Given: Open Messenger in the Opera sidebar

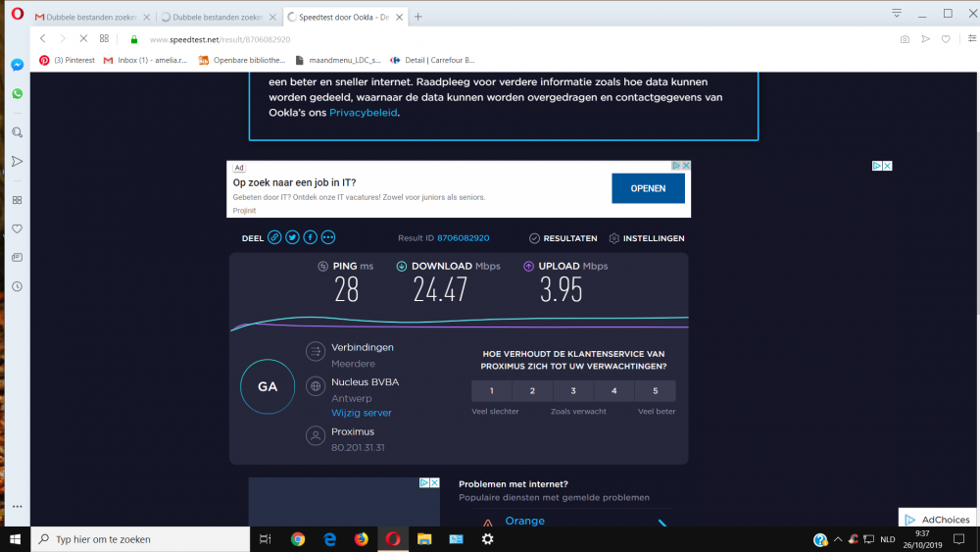Looking at the screenshot, I should coord(17,65).
